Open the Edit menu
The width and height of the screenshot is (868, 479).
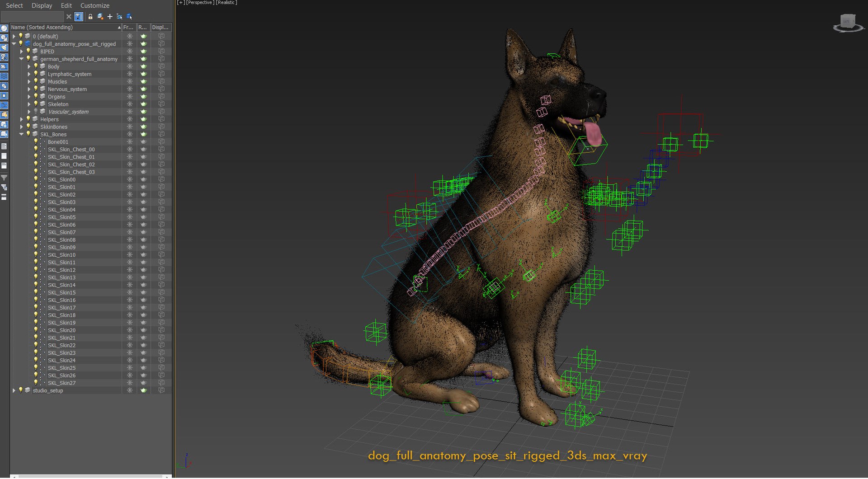66,5
